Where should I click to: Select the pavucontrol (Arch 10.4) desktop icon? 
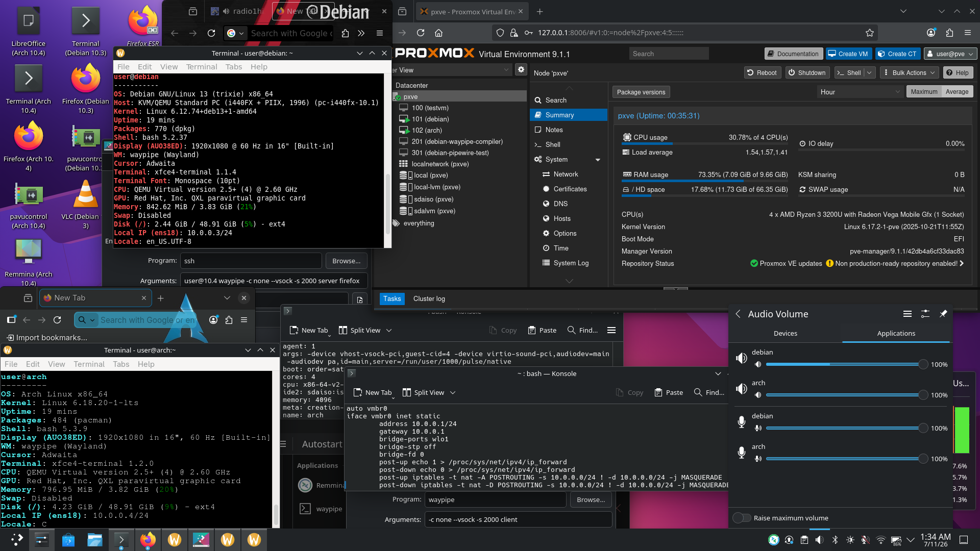[29, 205]
